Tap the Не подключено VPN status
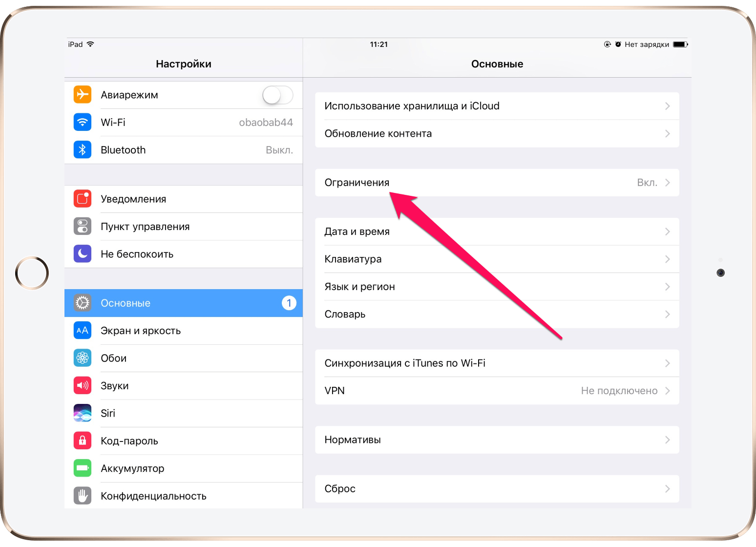This screenshot has height=547, width=756. (619, 391)
